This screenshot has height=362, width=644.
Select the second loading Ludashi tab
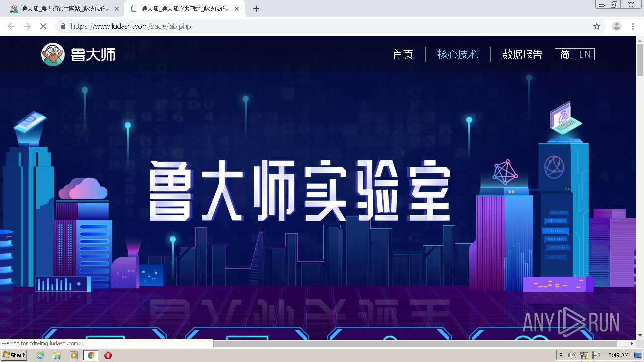[x=184, y=9]
